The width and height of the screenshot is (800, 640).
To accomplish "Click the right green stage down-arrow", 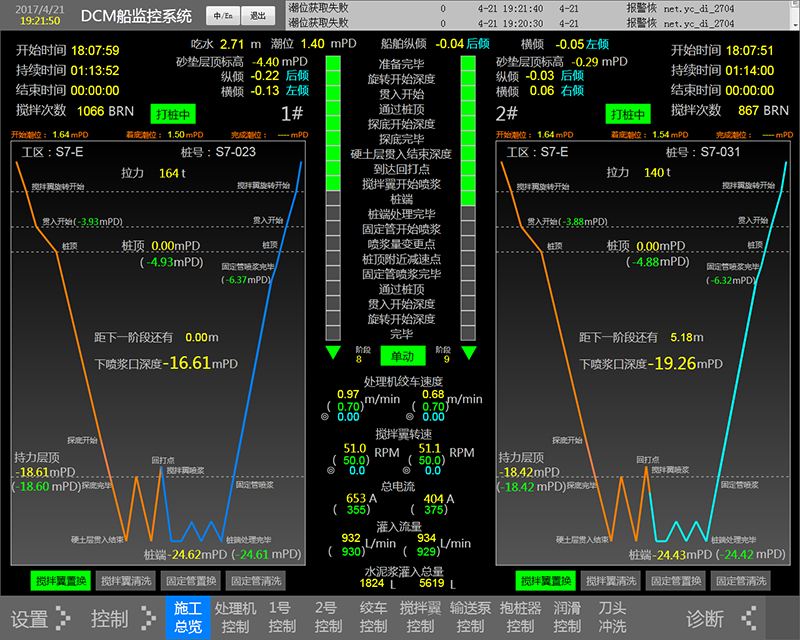I will click(x=468, y=353).
